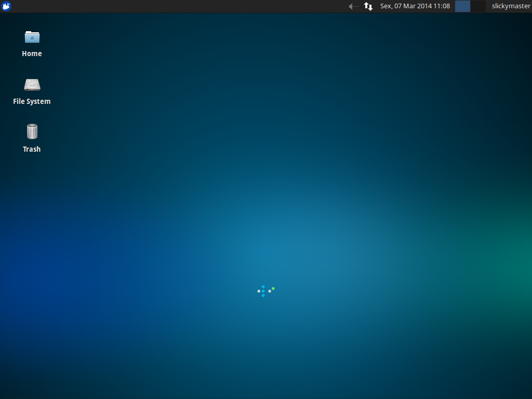
Task: Click the time "11:08" in the panel
Action: [x=442, y=6]
